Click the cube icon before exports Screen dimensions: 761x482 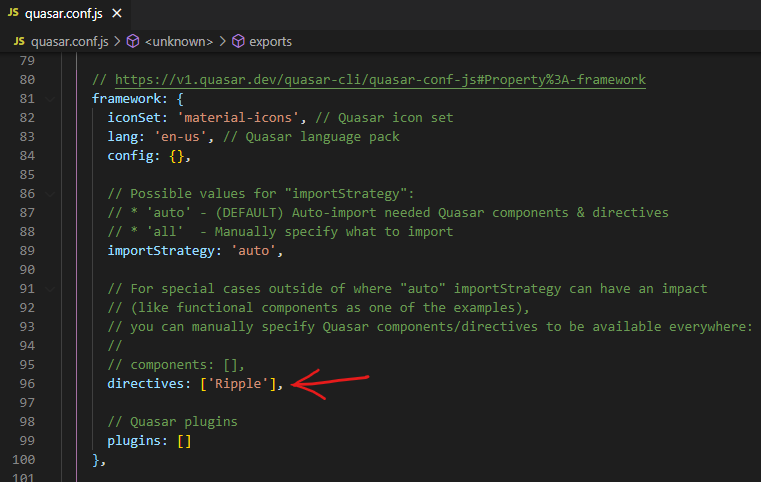pyautogui.click(x=238, y=41)
